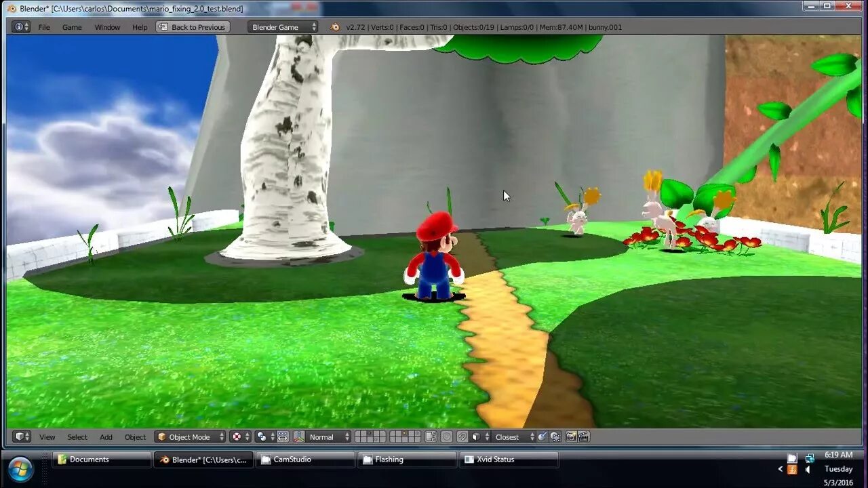The height and width of the screenshot is (488, 868).
Task: Switch to Flashing taskbar window
Action: 407,460
